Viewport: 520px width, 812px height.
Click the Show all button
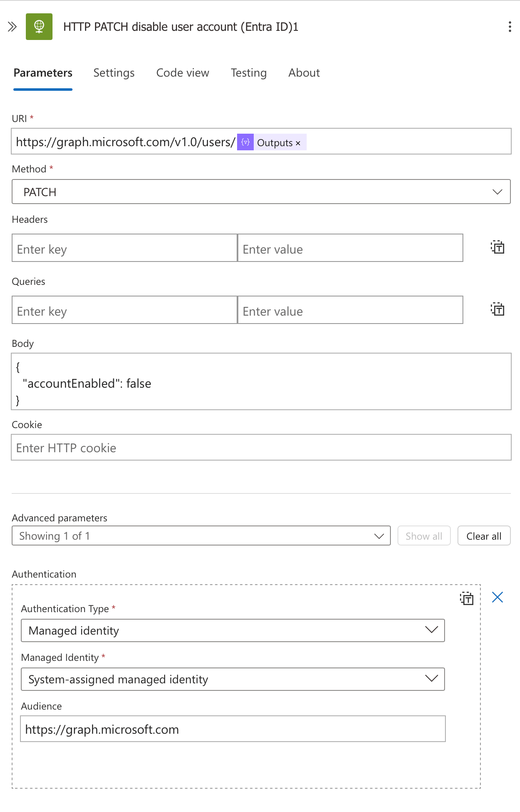click(x=424, y=536)
